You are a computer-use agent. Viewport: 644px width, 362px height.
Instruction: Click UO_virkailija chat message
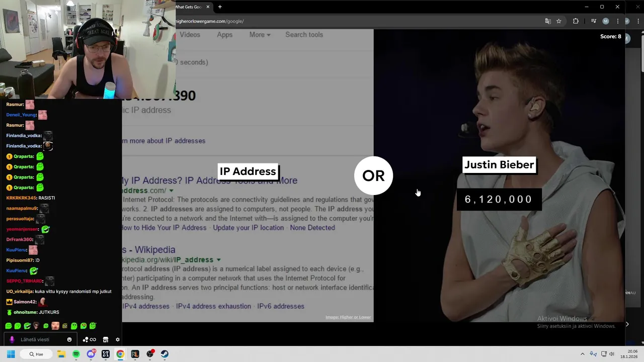pyautogui.click(x=59, y=292)
